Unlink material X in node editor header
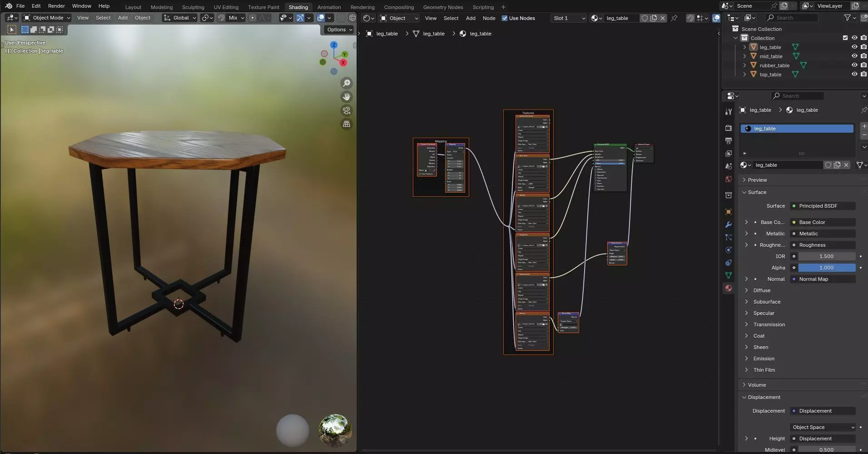Screen dimensions: 868x454 pyautogui.click(x=663, y=18)
